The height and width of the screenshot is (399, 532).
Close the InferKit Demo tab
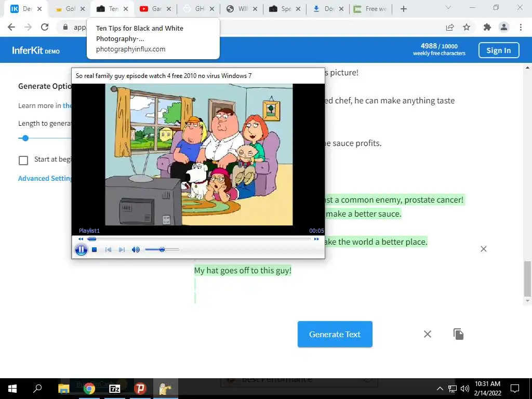[39, 9]
